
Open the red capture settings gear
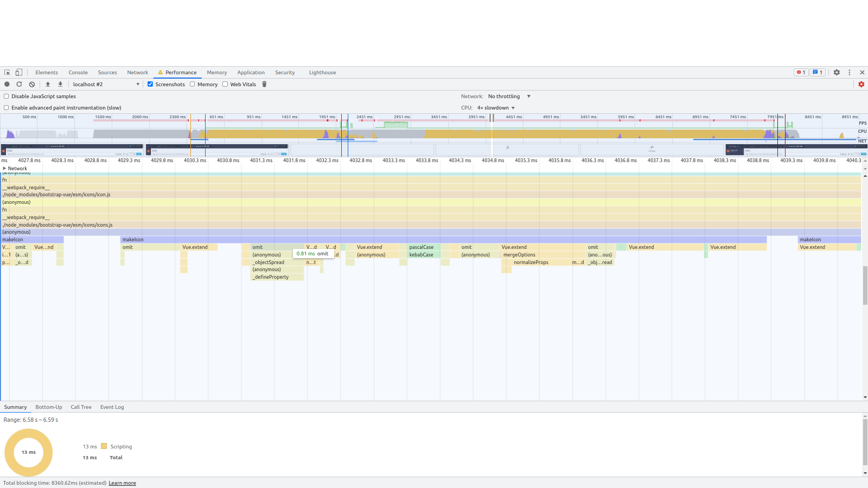tap(861, 85)
